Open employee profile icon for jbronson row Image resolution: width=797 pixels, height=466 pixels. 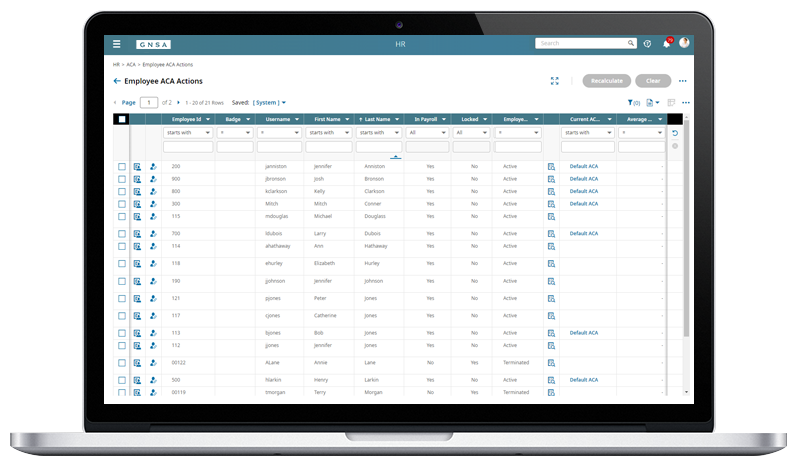click(x=153, y=179)
